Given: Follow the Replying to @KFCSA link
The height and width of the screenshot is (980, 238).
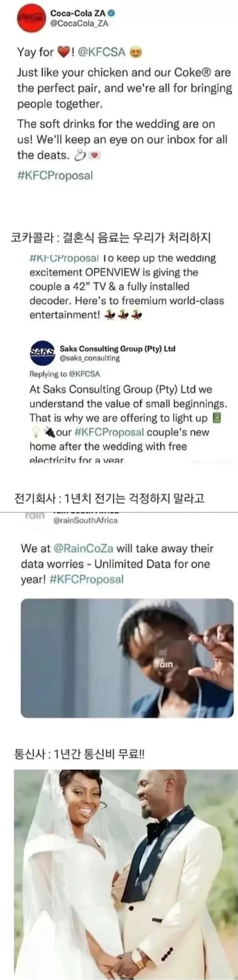Looking at the screenshot, I should pyautogui.click(x=65, y=374).
